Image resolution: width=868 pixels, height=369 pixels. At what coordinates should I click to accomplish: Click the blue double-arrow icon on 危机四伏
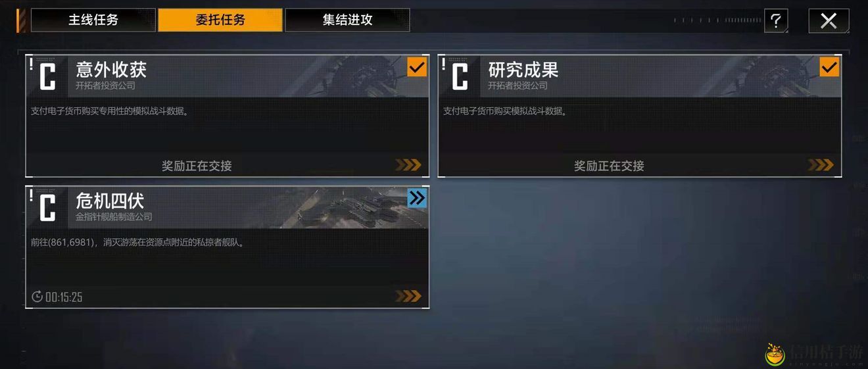pos(417,198)
